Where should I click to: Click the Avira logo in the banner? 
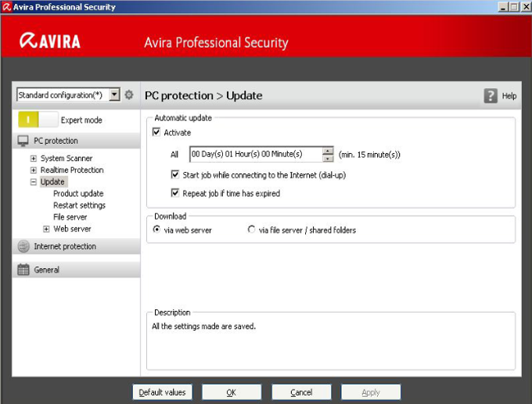51,41
